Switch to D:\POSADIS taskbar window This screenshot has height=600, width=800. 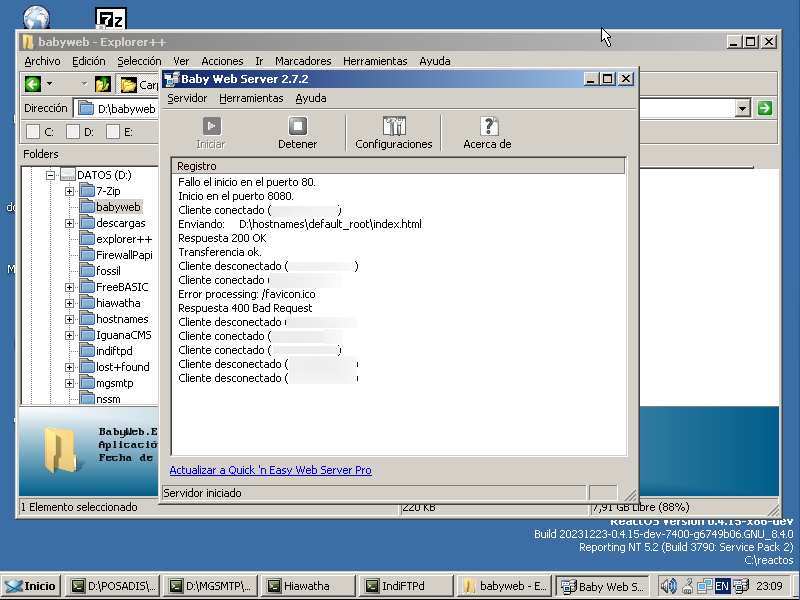[x=113, y=586]
